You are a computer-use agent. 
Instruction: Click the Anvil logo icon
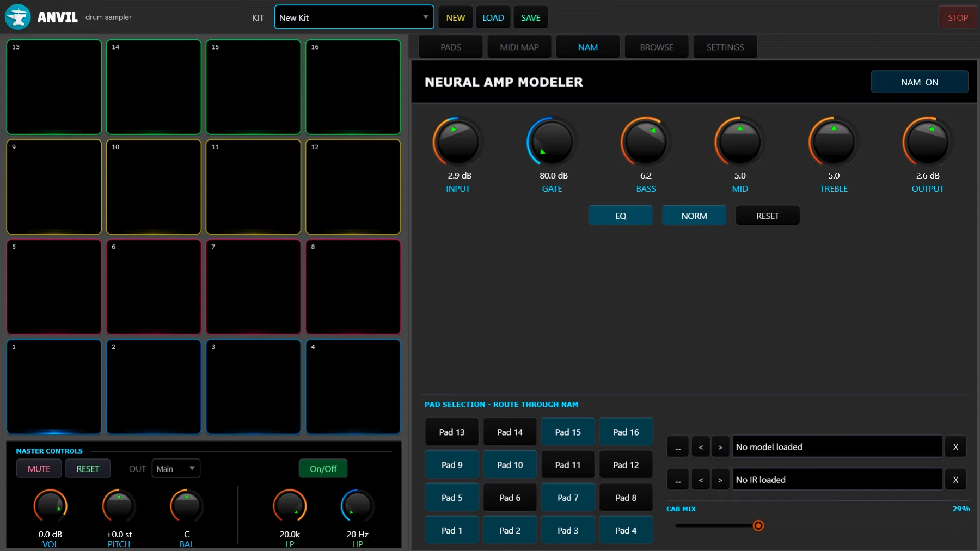coord(17,17)
